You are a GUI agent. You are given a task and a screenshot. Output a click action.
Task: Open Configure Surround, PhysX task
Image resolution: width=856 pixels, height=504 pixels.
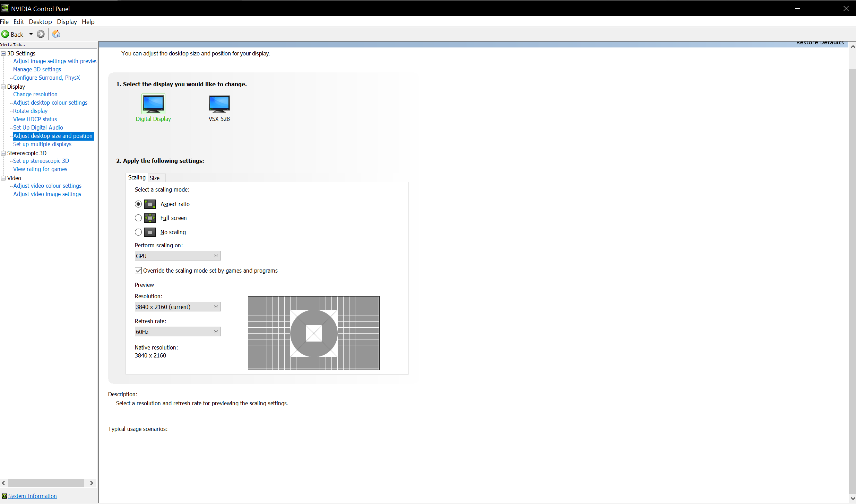pos(46,78)
